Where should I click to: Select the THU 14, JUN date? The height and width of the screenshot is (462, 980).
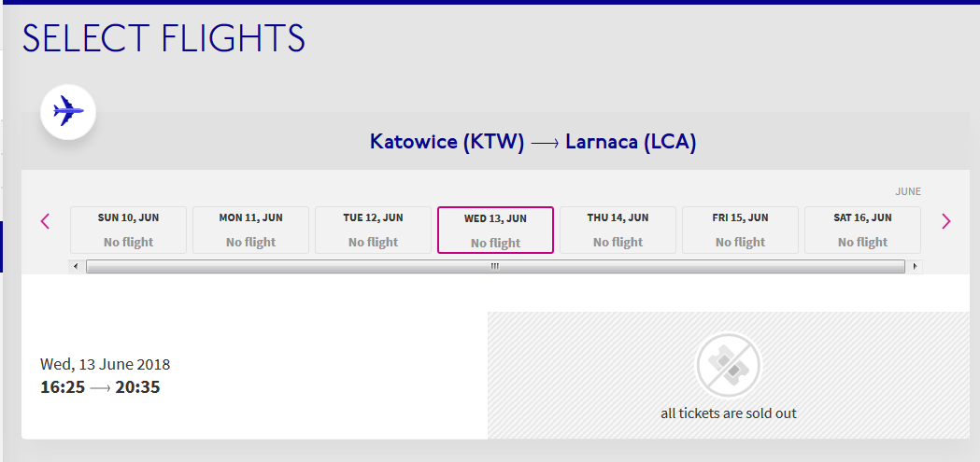[x=618, y=230]
